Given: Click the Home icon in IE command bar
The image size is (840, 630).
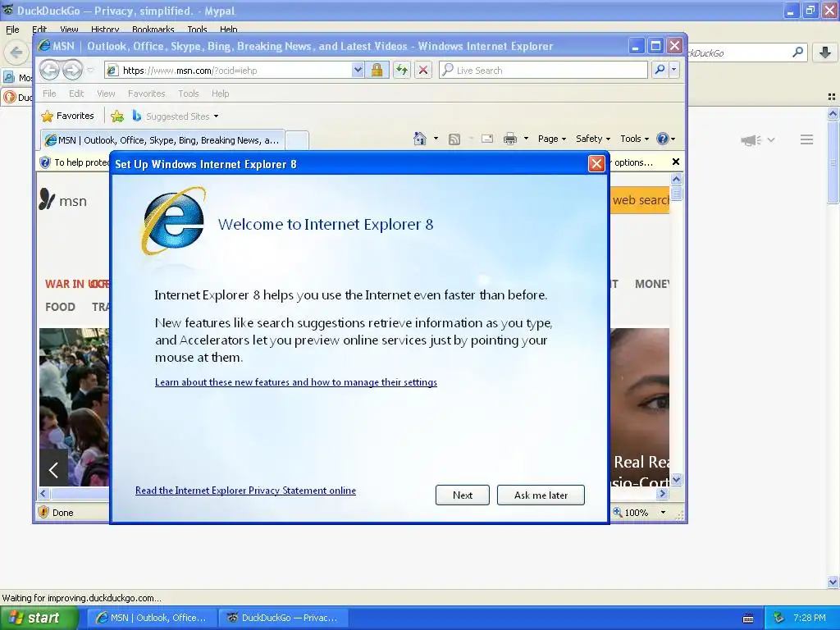Looking at the screenshot, I should click(x=420, y=139).
